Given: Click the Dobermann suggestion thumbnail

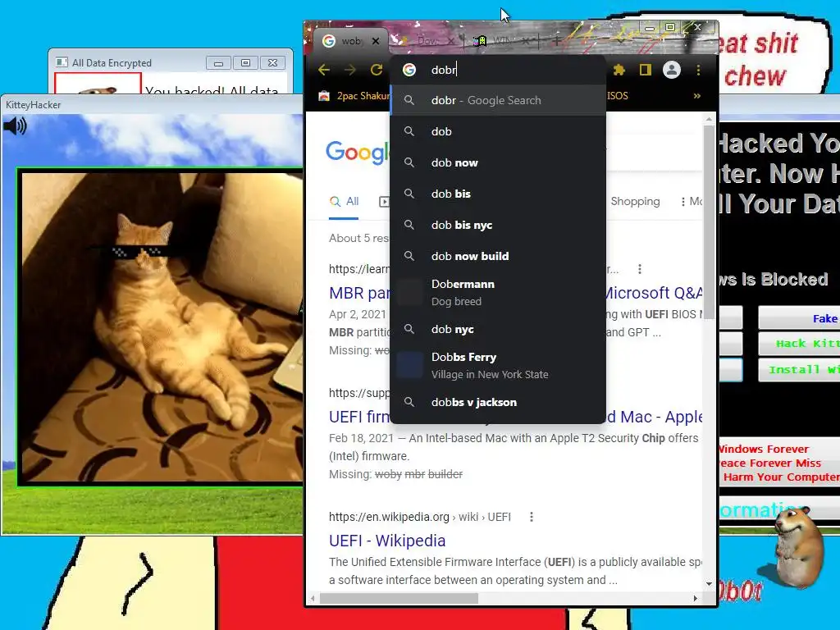Looking at the screenshot, I should pos(409,293).
